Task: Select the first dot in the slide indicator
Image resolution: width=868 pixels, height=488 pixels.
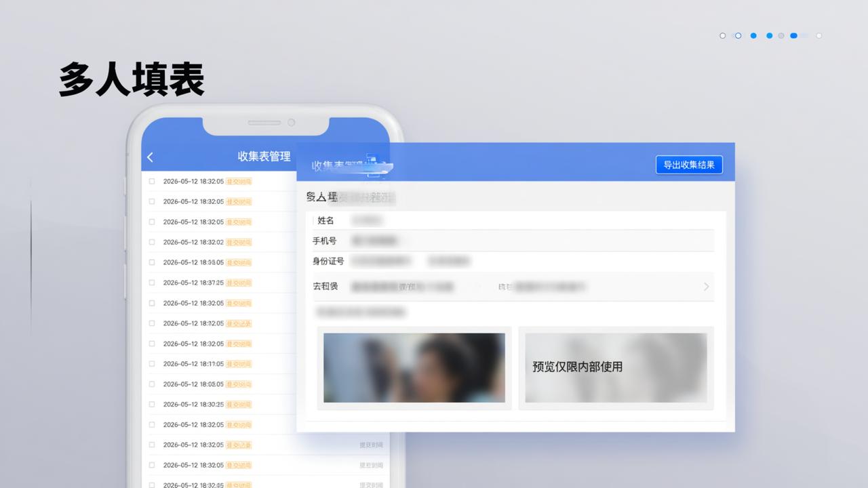Action: (722, 36)
